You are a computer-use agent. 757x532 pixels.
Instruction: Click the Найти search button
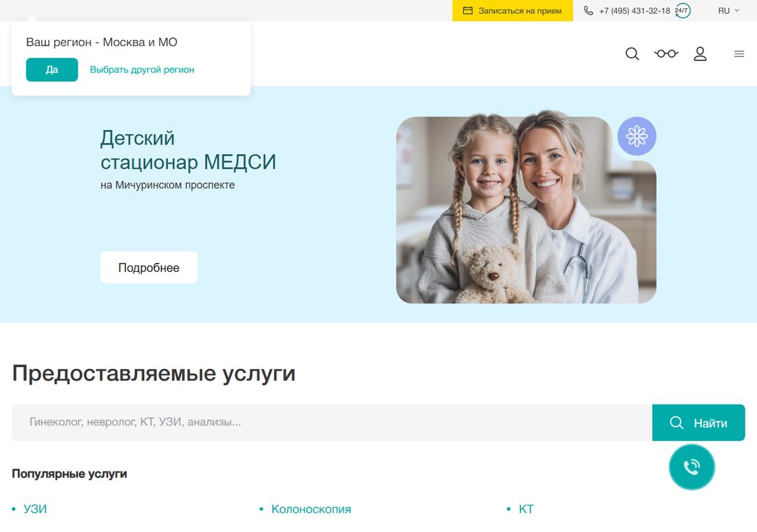(x=698, y=423)
